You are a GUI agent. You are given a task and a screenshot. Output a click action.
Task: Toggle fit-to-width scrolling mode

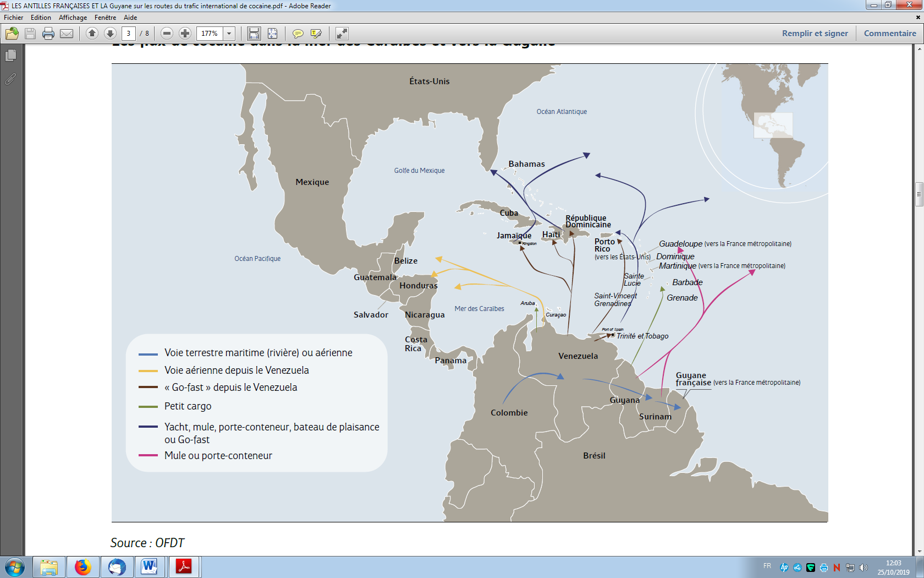[254, 34]
